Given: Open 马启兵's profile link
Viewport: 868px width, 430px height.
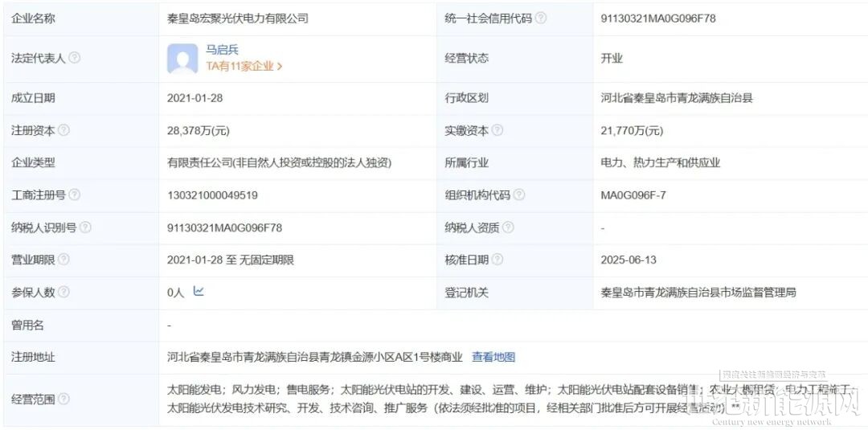Looking at the screenshot, I should 223,50.
